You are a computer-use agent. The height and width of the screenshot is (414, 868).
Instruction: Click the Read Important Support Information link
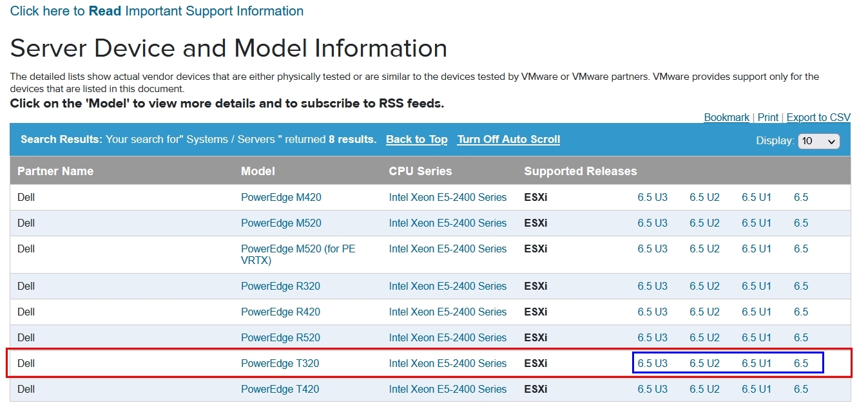(x=157, y=11)
